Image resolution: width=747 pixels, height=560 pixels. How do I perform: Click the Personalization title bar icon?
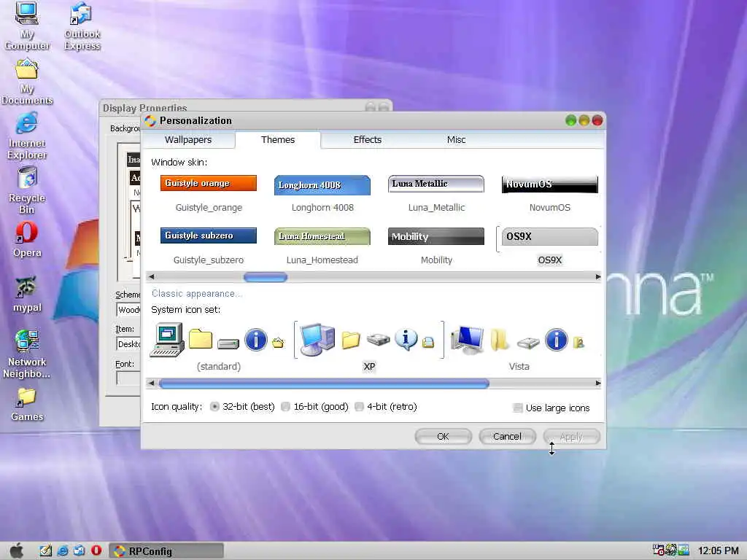point(150,121)
